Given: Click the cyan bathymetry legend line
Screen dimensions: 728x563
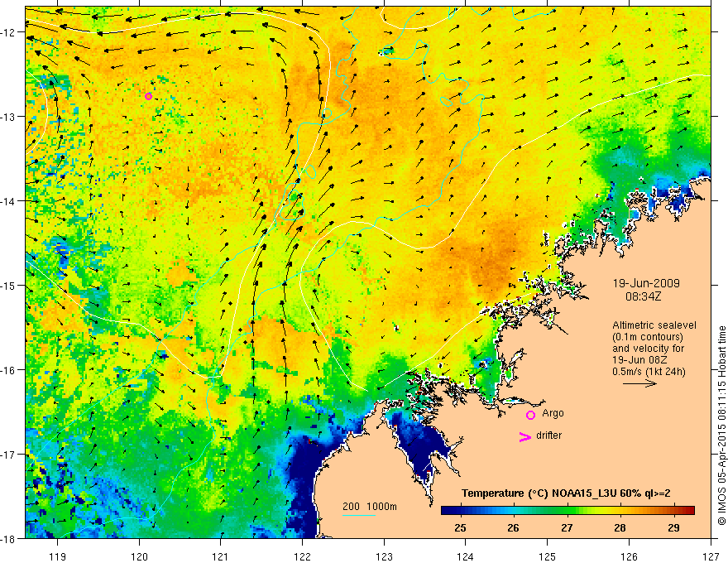Looking at the screenshot, I should coord(359,515).
